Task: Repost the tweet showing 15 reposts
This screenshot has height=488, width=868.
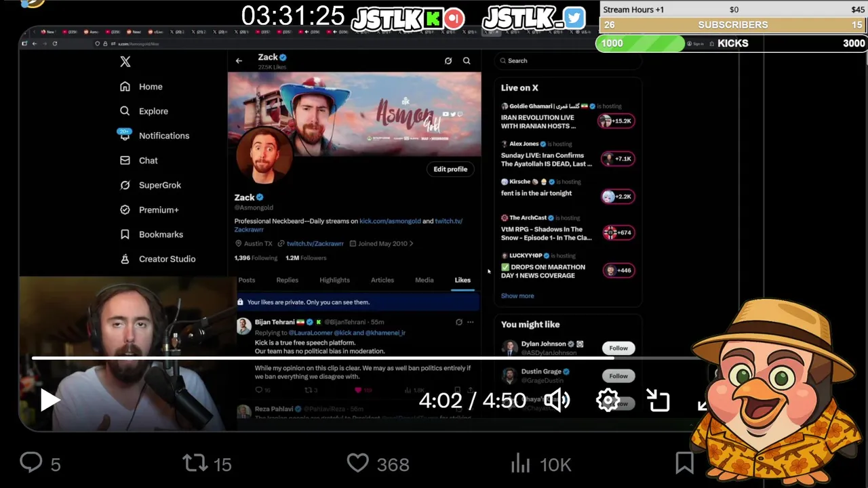Action: click(x=207, y=464)
